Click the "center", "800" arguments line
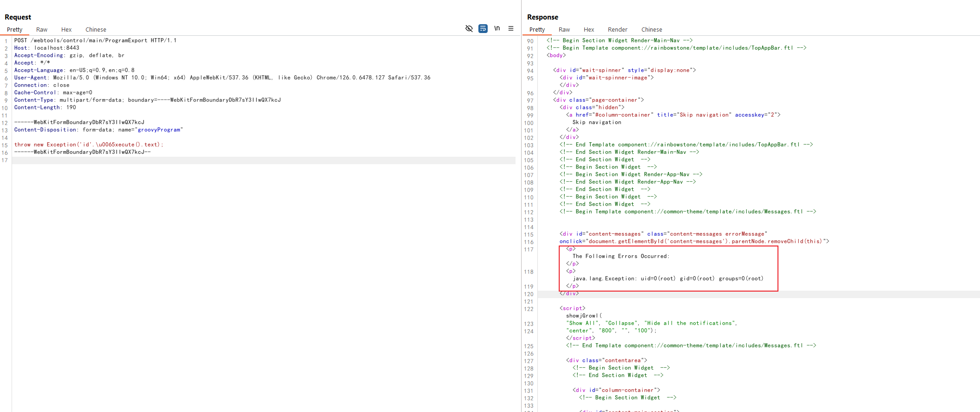The height and width of the screenshot is (412, 980). pos(611,331)
